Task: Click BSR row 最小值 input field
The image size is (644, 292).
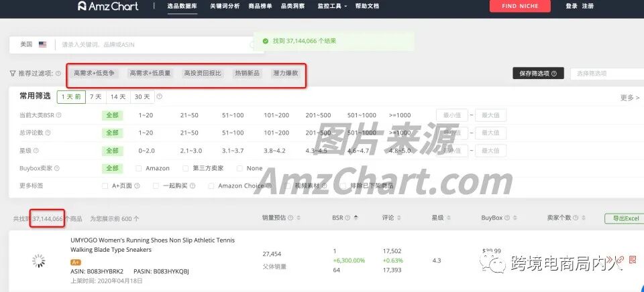Action: click(x=451, y=115)
